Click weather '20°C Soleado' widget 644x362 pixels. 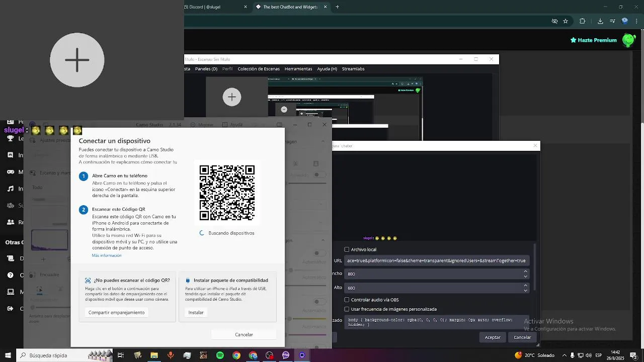535,355
